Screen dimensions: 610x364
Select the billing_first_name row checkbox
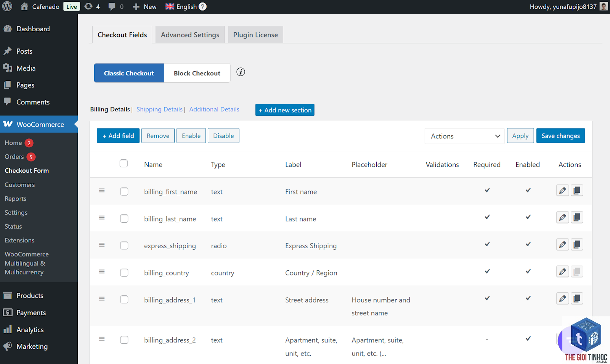(x=124, y=191)
